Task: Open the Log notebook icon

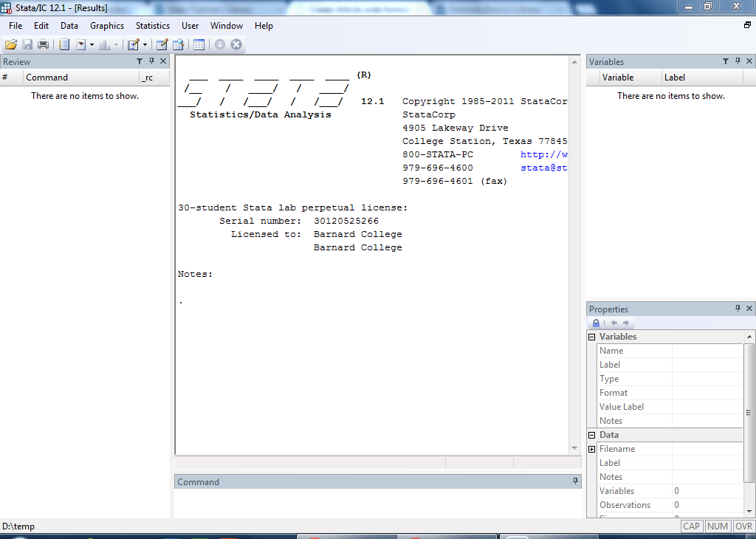Action: coord(64,45)
